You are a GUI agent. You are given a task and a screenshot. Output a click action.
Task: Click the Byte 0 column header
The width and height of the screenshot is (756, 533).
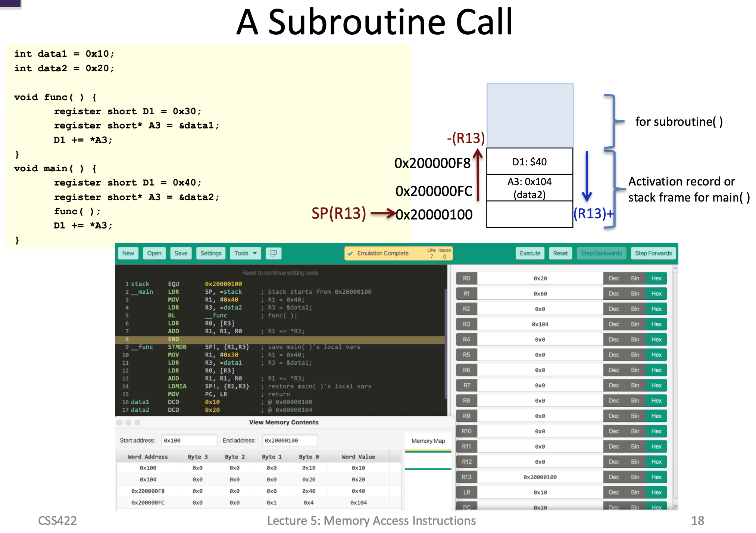click(309, 456)
